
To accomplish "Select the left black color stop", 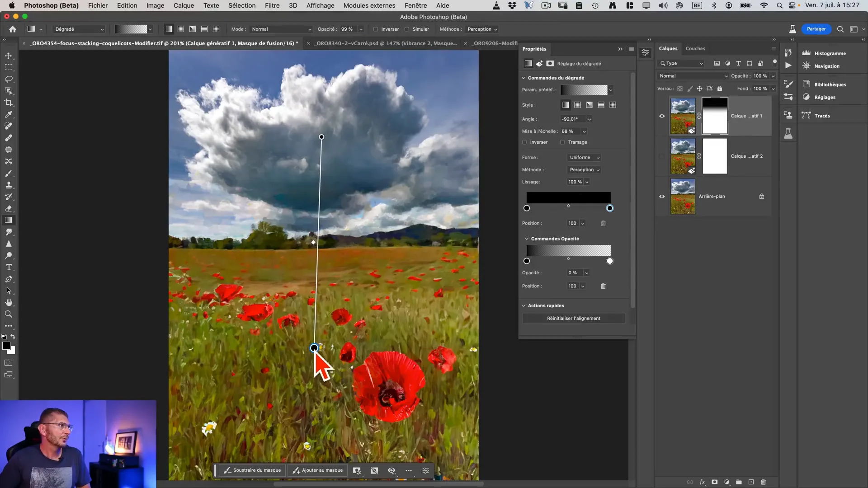I will [527, 208].
